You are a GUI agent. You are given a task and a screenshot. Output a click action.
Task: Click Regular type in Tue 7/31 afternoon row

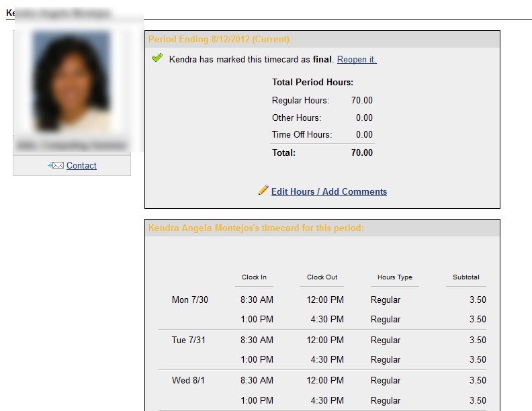click(x=386, y=360)
